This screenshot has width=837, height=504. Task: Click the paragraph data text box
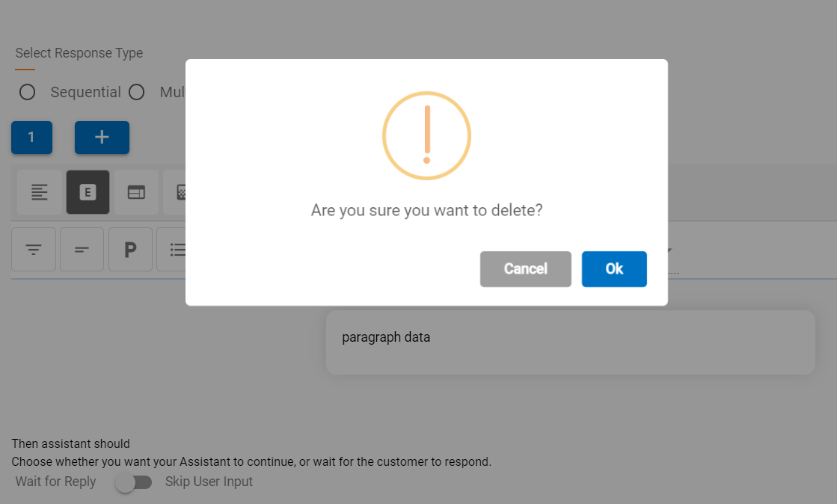click(570, 342)
